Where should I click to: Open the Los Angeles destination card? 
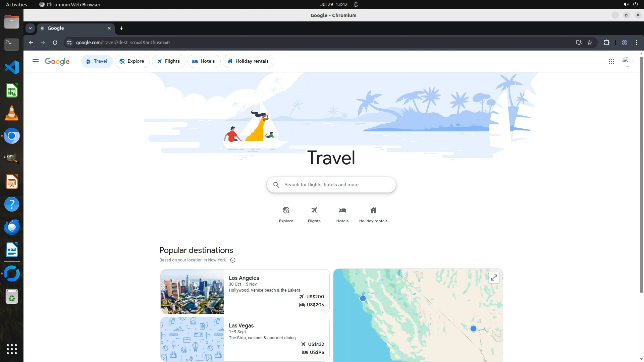coord(245,291)
